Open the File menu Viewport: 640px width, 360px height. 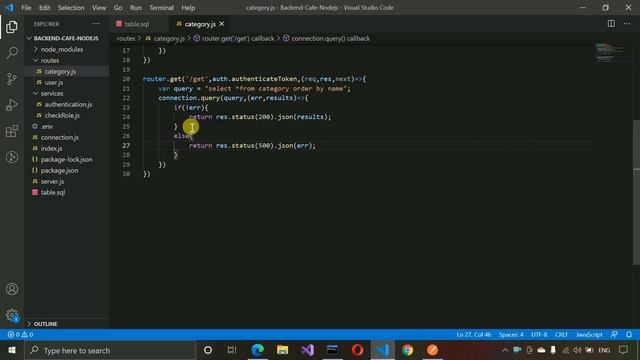[26, 7]
